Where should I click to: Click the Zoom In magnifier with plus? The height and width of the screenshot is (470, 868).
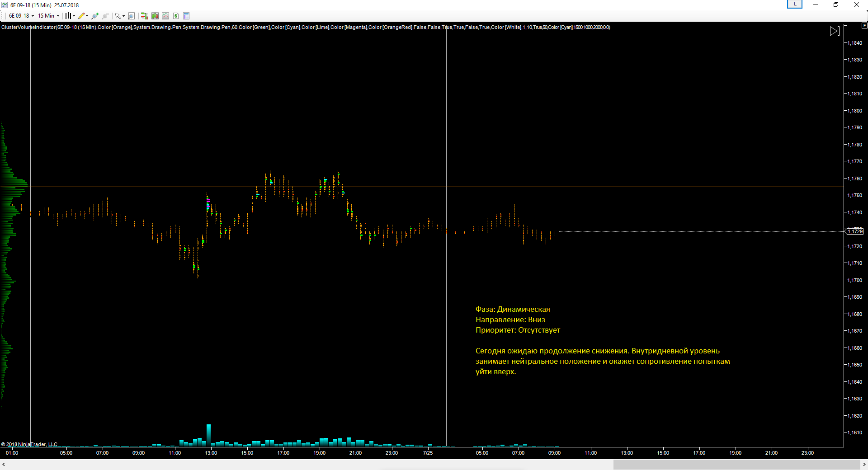95,16
